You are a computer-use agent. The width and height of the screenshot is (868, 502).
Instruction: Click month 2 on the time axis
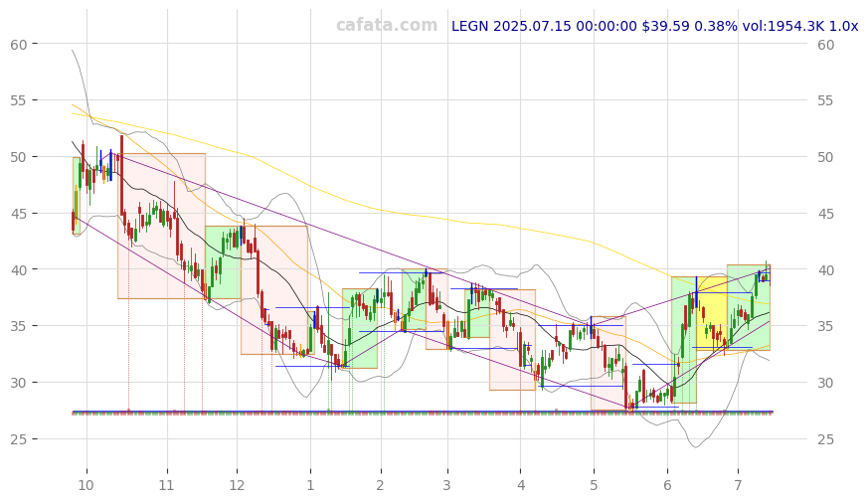(380, 486)
